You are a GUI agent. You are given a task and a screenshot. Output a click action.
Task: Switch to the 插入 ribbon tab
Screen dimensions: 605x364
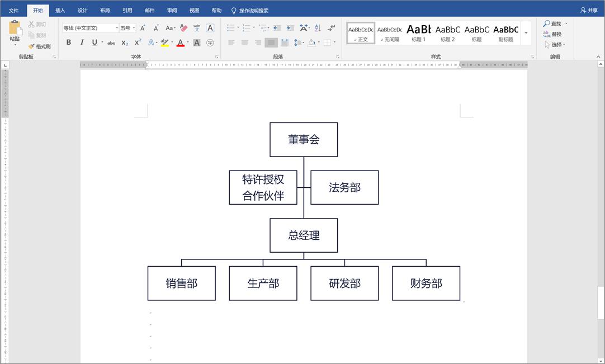[60, 10]
